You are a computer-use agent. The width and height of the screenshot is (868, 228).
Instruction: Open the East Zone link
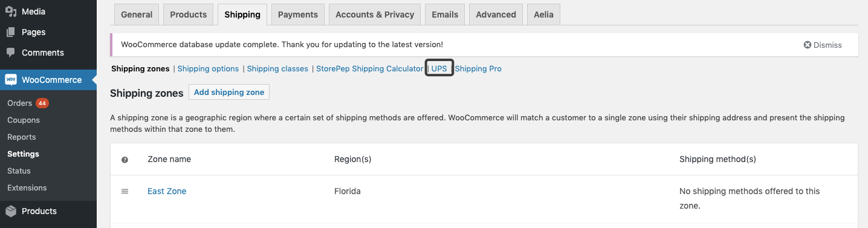point(167,191)
